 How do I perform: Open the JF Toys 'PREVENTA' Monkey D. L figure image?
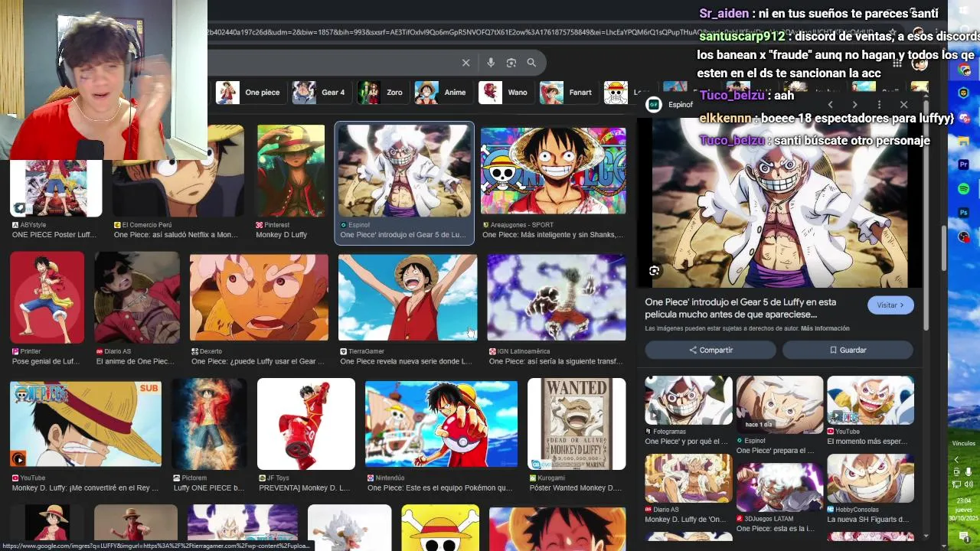point(306,424)
